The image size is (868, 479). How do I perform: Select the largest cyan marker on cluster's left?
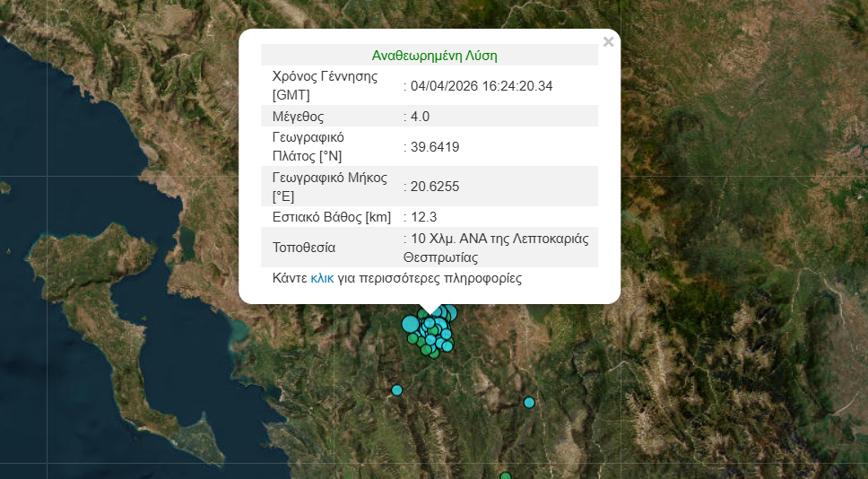(x=411, y=324)
